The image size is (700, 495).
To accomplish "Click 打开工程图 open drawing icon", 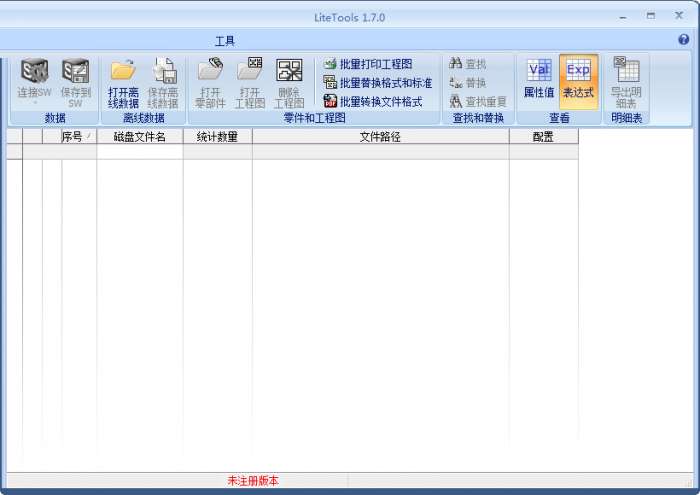I will pyautogui.click(x=250, y=70).
